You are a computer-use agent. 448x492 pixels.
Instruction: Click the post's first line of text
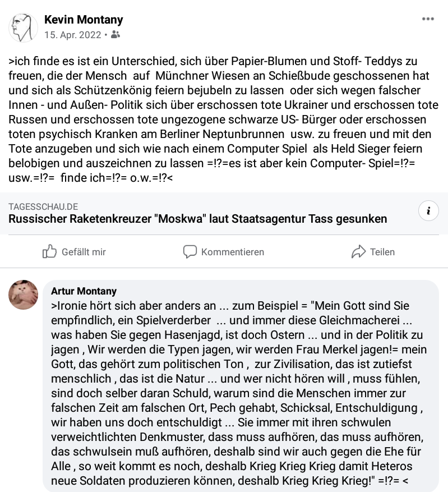213,61
